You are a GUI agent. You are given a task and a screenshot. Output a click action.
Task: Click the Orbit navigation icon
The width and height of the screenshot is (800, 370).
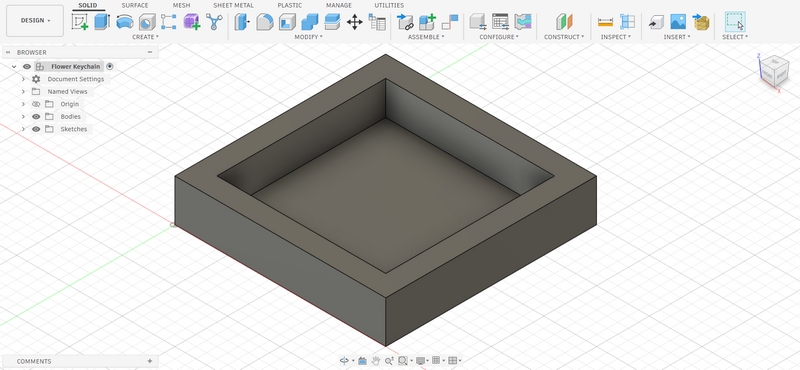click(x=344, y=361)
